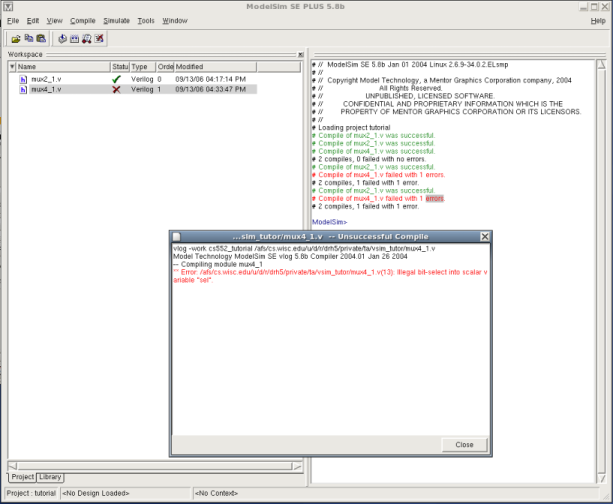
Task: Switch to the Library tab
Action: 50,477
